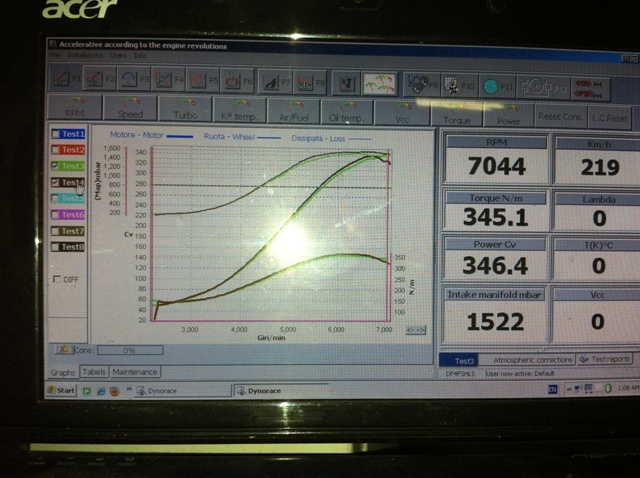Image resolution: width=640 pixels, height=478 pixels.
Task: Open the graph view toolbar icon
Action: click(378, 83)
